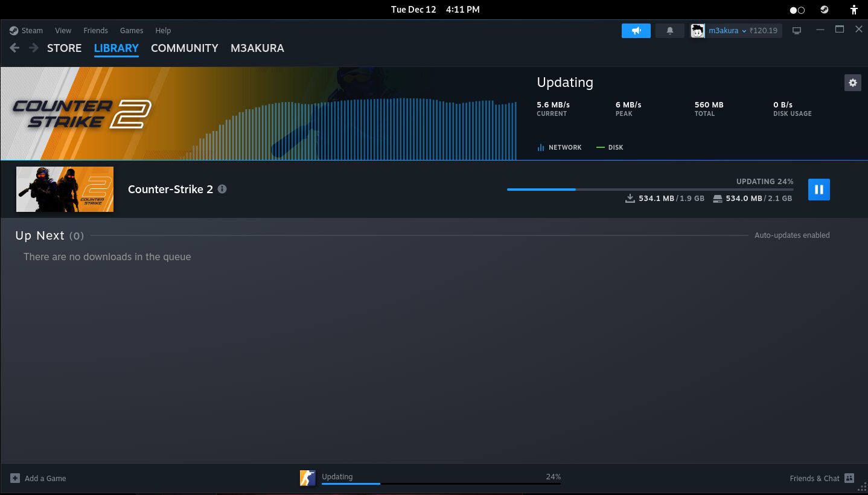Click the Steam tray icon in top bar
The image size is (868, 495).
tap(824, 10)
